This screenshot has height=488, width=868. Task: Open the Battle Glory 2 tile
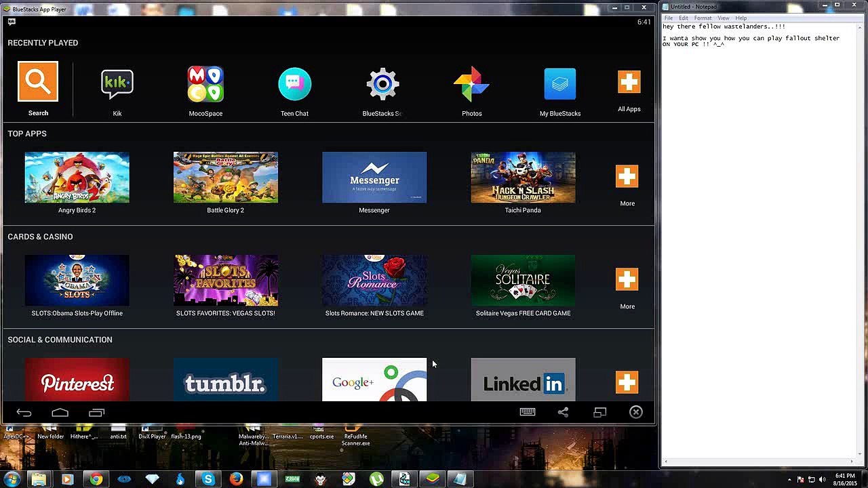[225, 178]
